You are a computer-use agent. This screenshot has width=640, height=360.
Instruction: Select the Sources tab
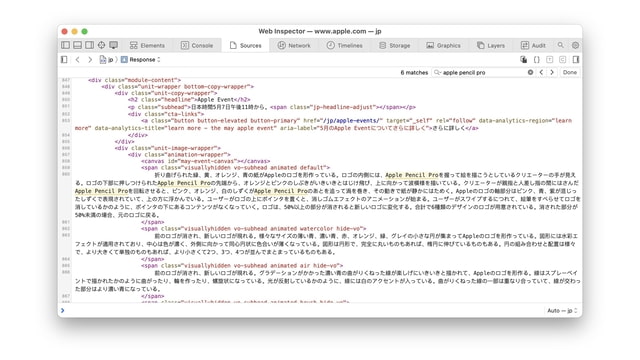tap(245, 45)
